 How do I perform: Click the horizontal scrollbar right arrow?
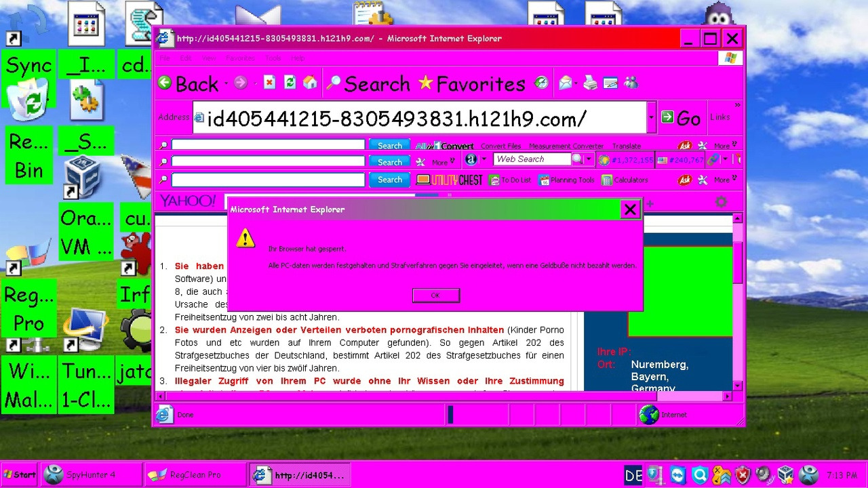tap(727, 396)
